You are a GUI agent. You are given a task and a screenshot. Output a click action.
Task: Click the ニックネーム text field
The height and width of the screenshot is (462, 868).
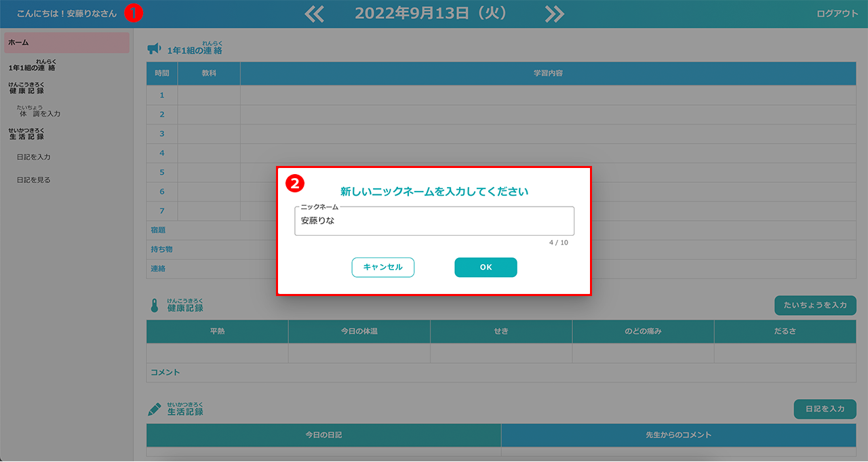pyautogui.click(x=434, y=221)
